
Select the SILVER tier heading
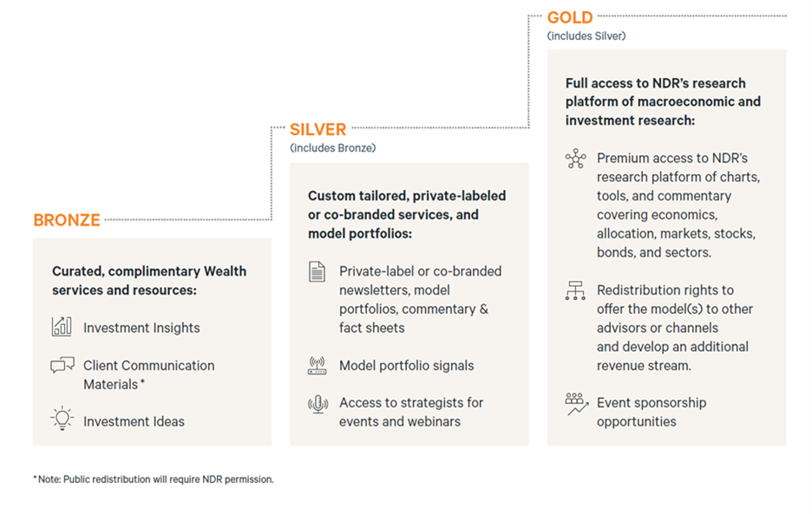(x=318, y=129)
